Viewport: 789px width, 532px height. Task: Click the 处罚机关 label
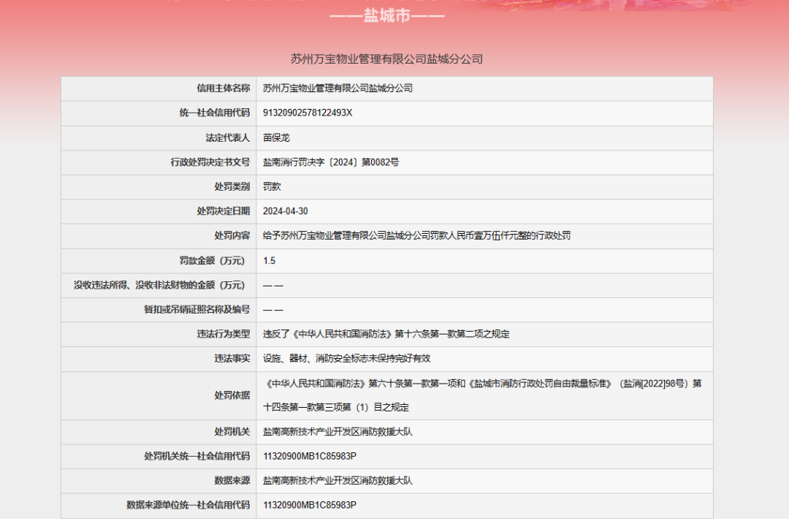232,432
